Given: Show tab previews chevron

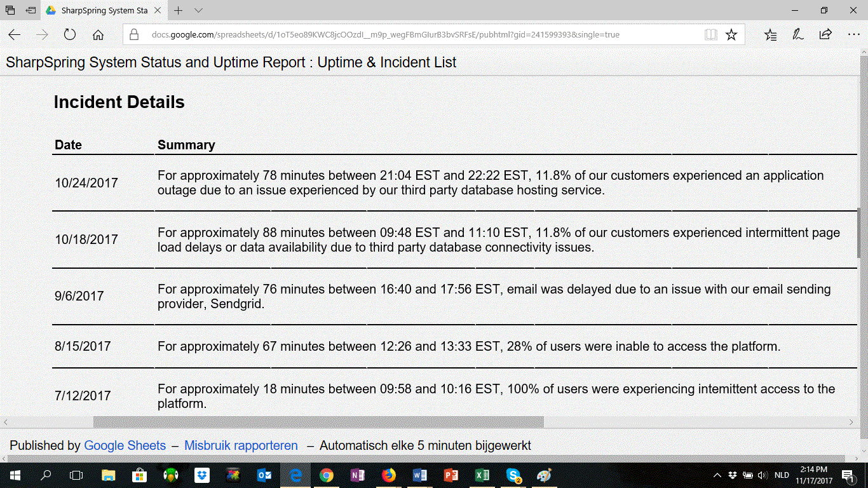Looking at the screenshot, I should coord(198,11).
